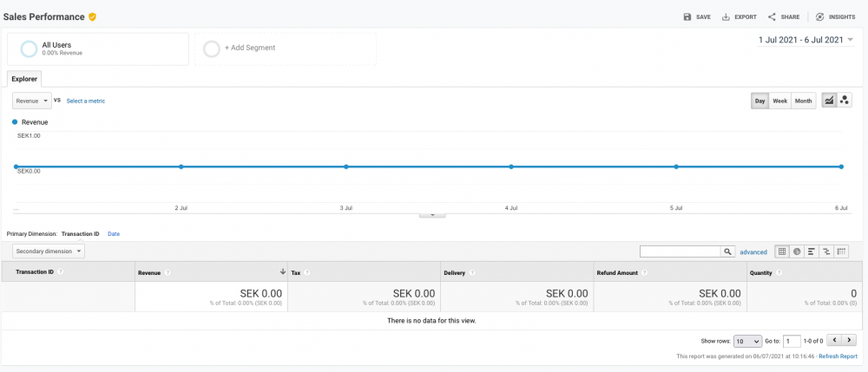This screenshot has width=868, height=372.
Task: Set graph granularity to Month
Action: coord(804,101)
